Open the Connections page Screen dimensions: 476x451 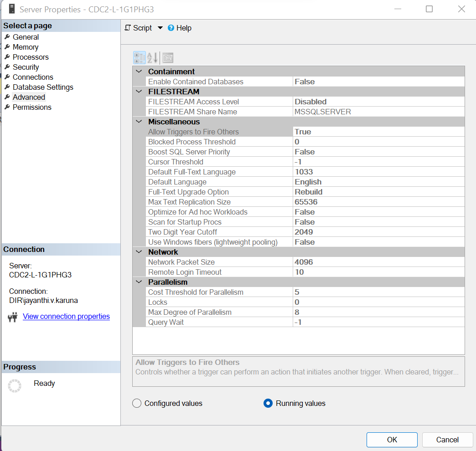[33, 77]
